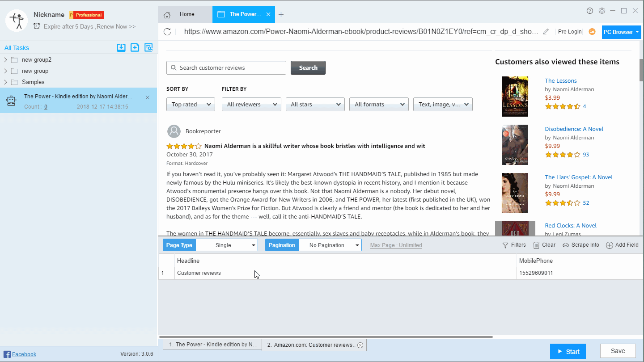Click the pencil icon to edit URL
Image resolution: width=644 pixels, height=362 pixels.
tap(546, 32)
